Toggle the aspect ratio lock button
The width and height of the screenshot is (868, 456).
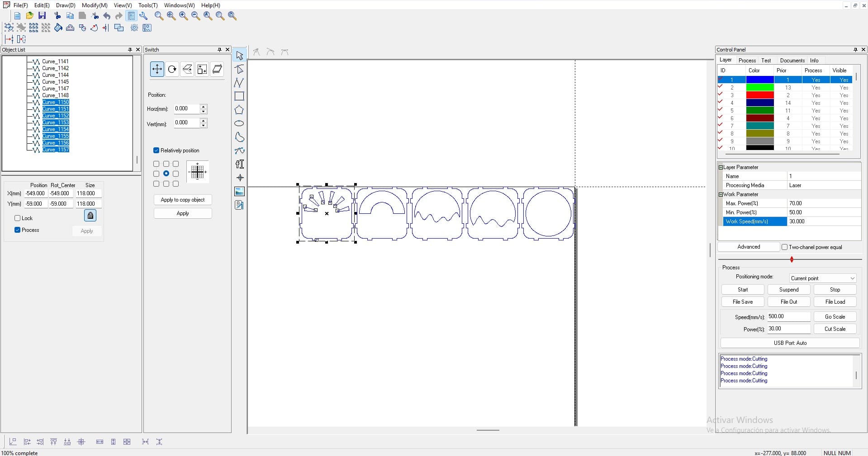coord(90,216)
